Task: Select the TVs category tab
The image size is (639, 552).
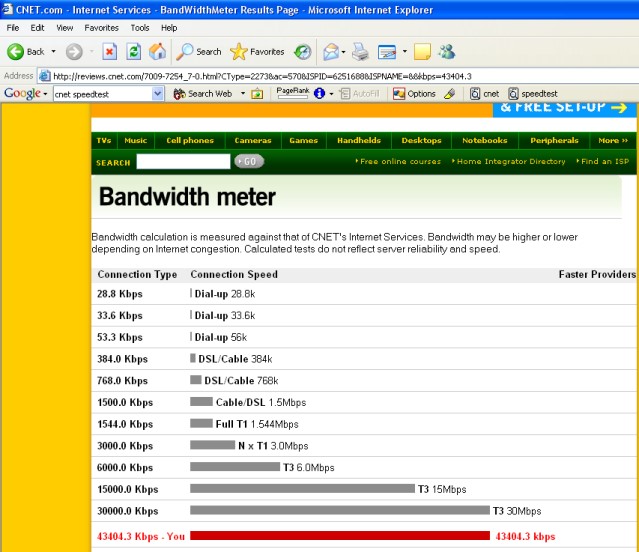Action: 104,141
